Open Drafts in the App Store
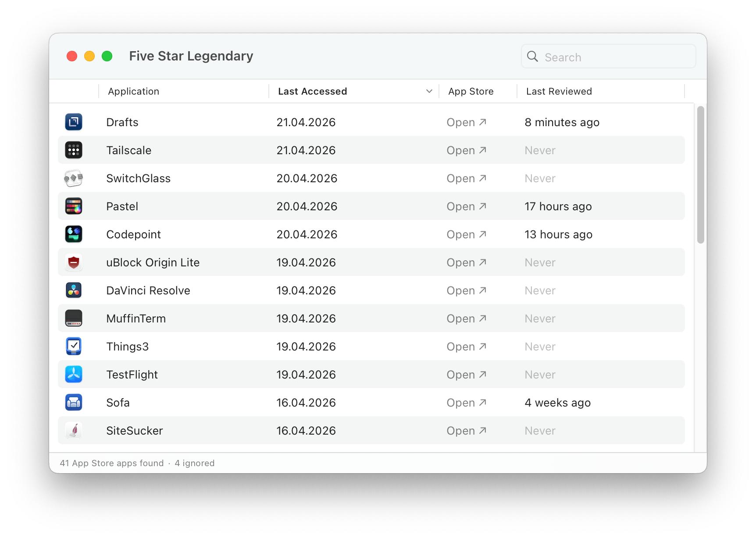 [x=467, y=122]
